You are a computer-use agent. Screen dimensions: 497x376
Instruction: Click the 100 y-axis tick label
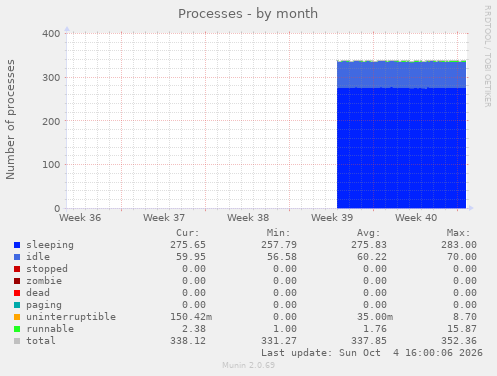coord(51,165)
